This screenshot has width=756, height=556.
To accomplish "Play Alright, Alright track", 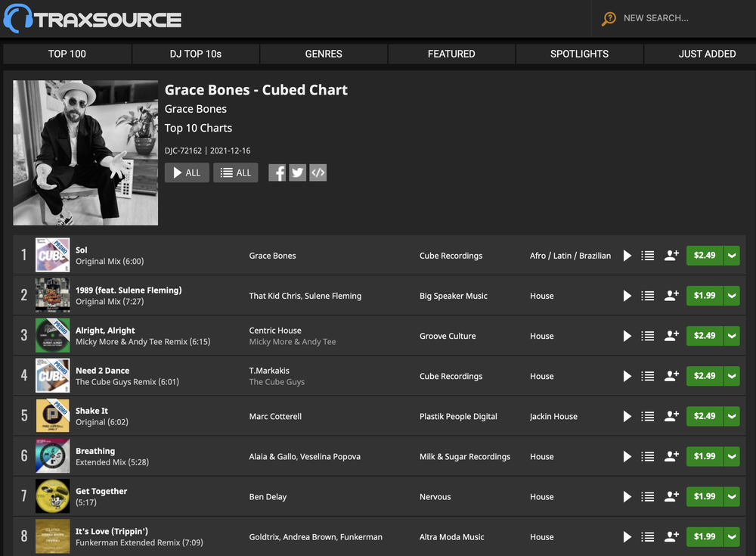I will (x=627, y=336).
